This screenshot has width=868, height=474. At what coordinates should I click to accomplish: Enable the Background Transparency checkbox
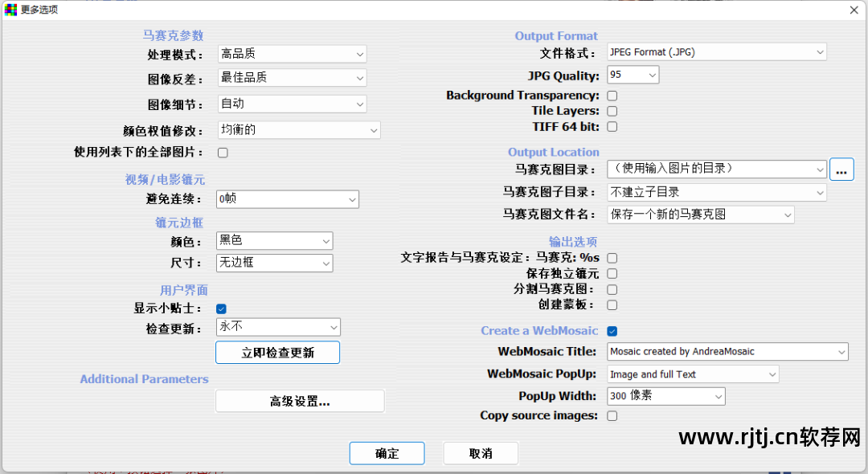pos(612,96)
